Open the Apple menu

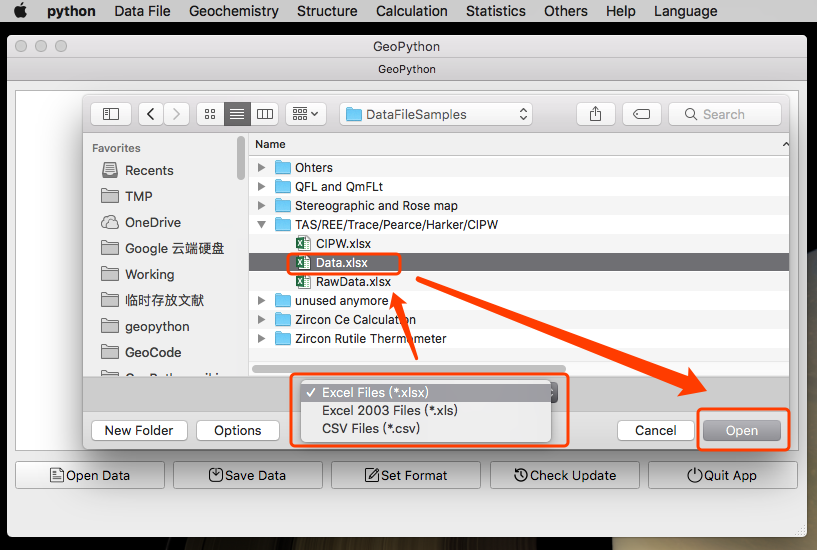20,10
